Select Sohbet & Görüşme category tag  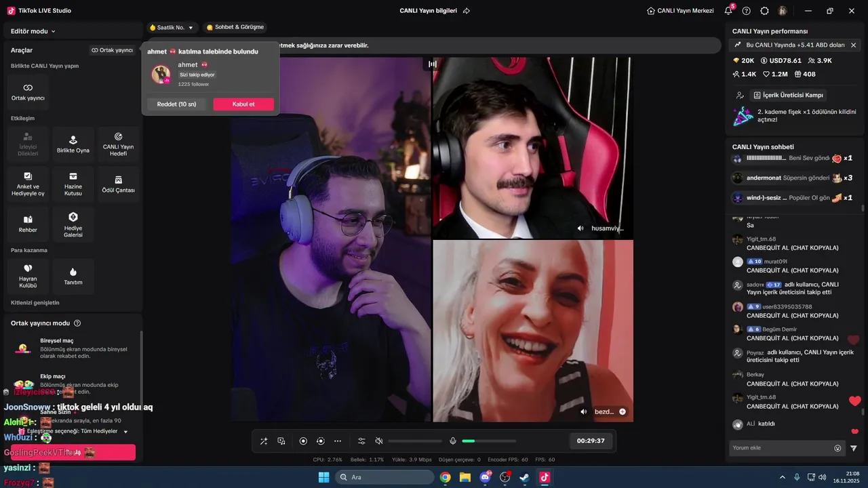(x=235, y=28)
